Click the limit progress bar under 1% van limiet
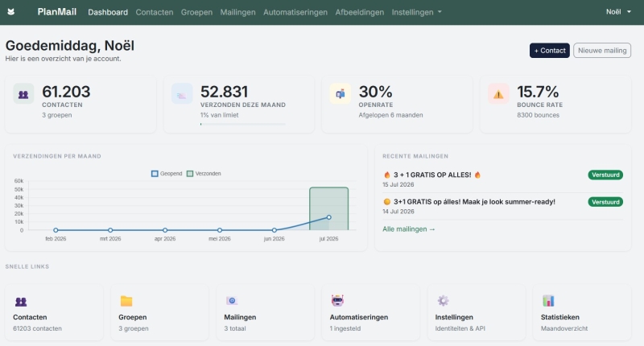644x346 pixels. pos(243,124)
